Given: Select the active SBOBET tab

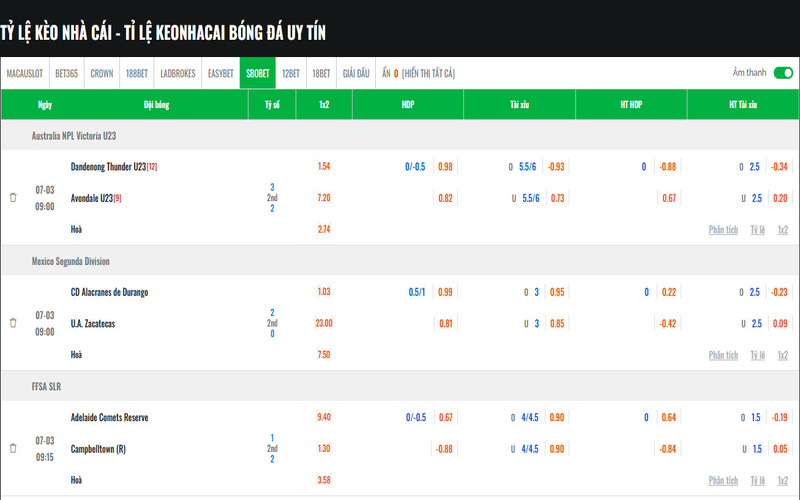Looking at the screenshot, I should point(258,74).
